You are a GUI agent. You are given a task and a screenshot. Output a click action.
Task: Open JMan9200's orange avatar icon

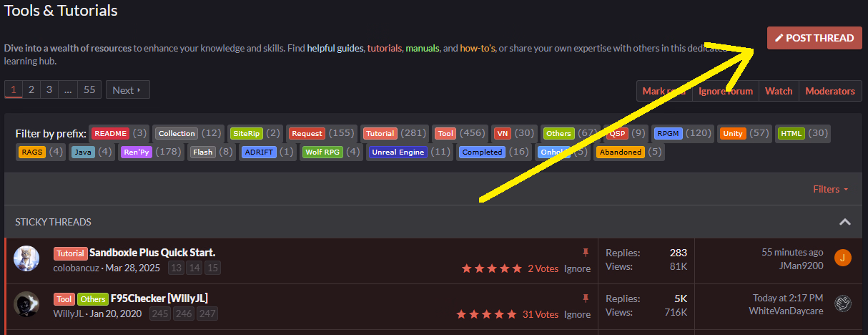tap(843, 258)
